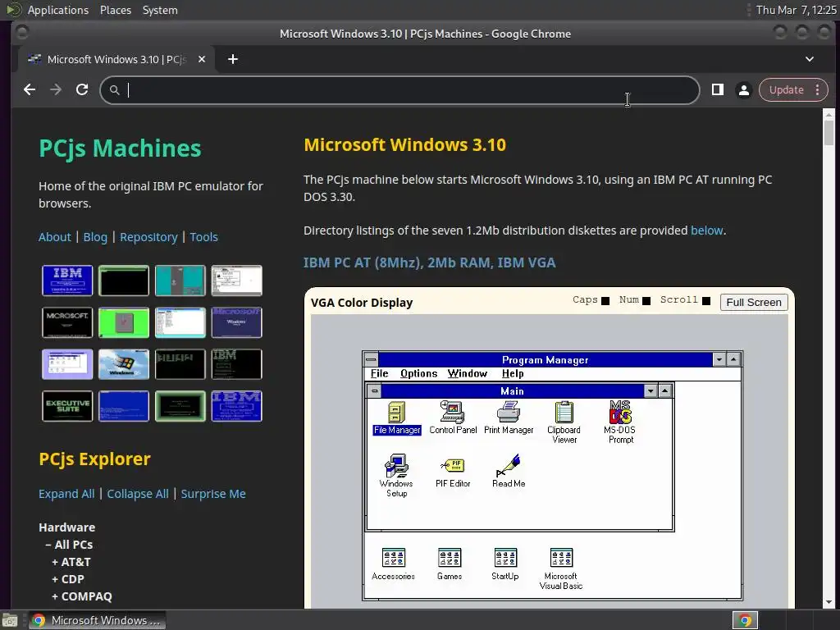Close the Microsoft Windows 3.10 tab
Screen dimensions: 840x630
click(x=202, y=59)
